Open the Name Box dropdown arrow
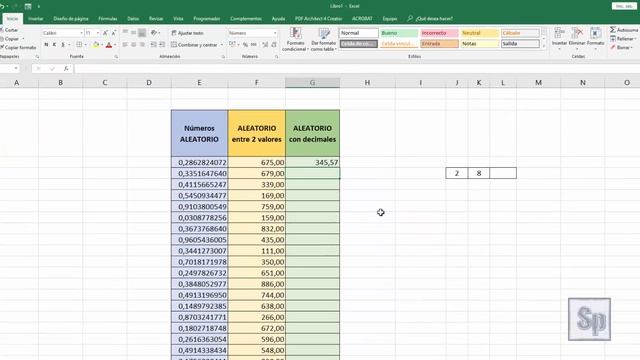The height and width of the screenshot is (360, 640). [x=16, y=69]
